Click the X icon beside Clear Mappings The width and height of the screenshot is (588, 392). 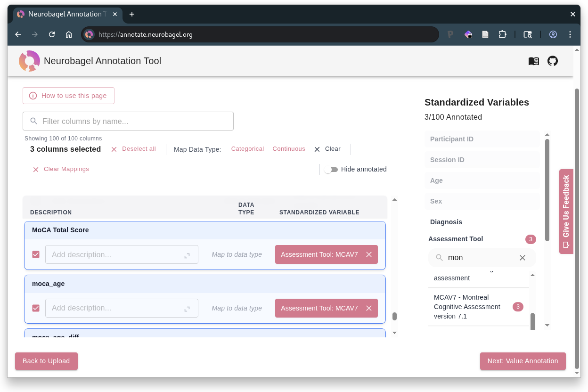tap(36, 169)
